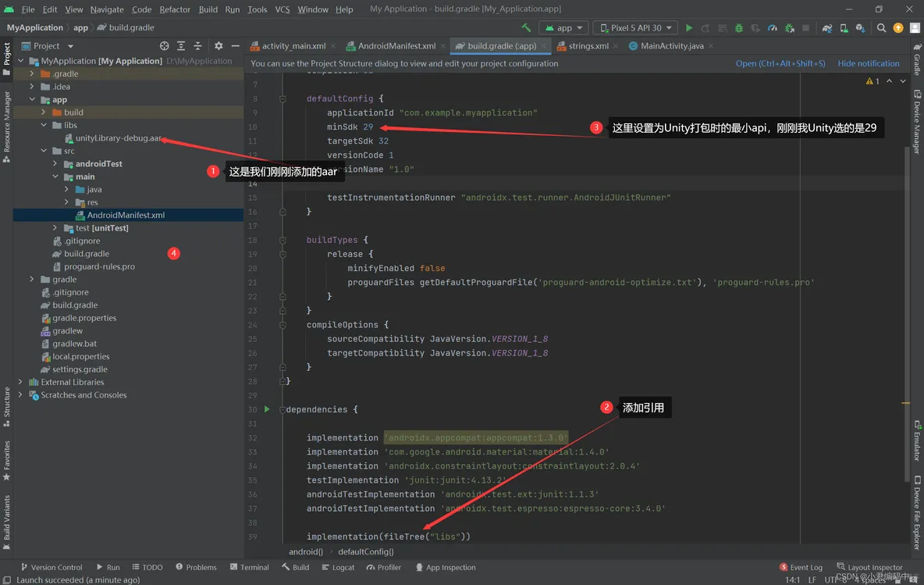Image resolution: width=924 pixels, height=585 pixels.
Task: Expand the .idea folder
Action: [x=32, y=87]
